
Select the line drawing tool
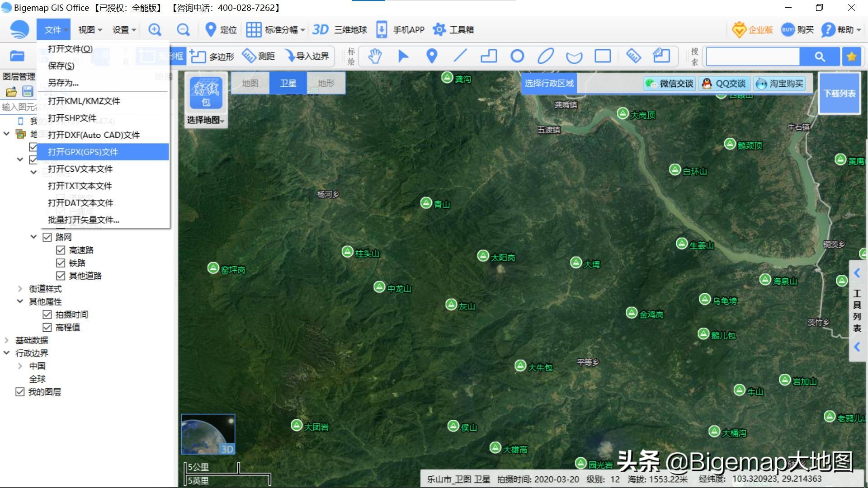460,56
